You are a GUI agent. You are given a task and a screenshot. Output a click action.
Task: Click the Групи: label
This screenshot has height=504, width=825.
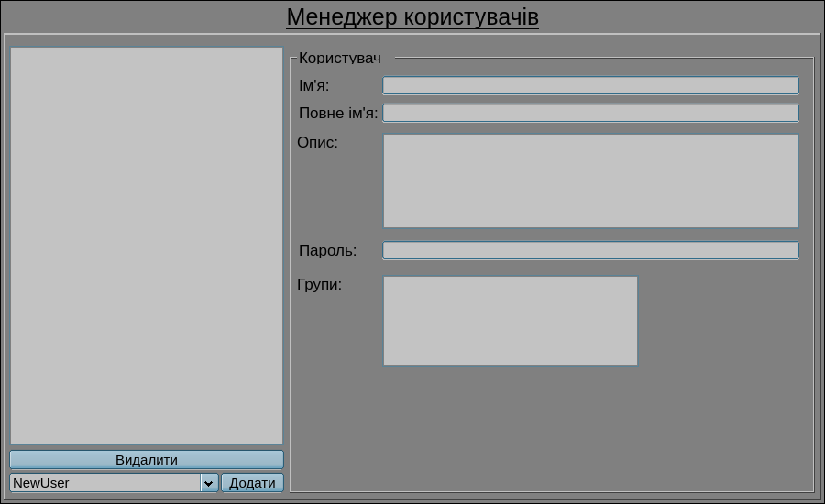(319, 285)
